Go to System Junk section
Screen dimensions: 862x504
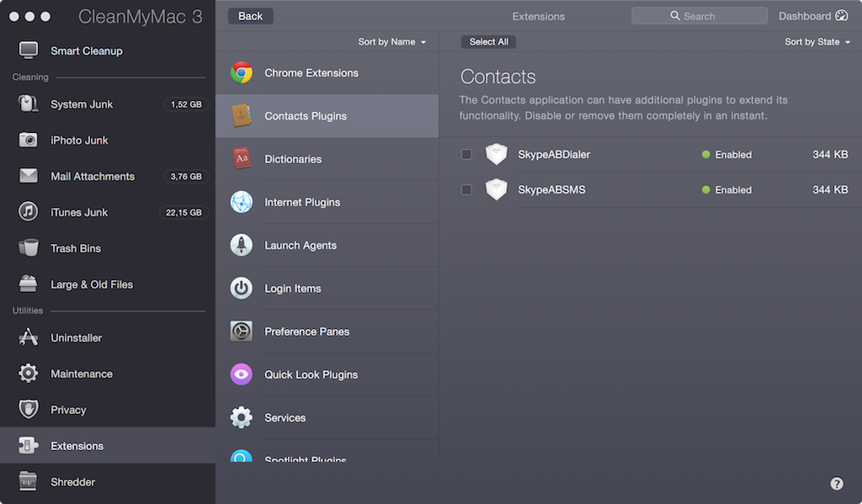(x=81, y=104)
